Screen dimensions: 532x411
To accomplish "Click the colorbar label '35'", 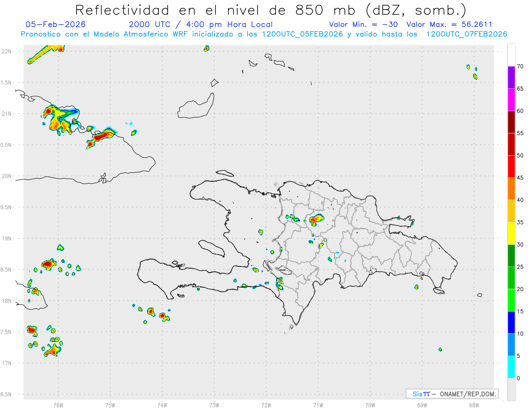I will click(x=520, y=222).
